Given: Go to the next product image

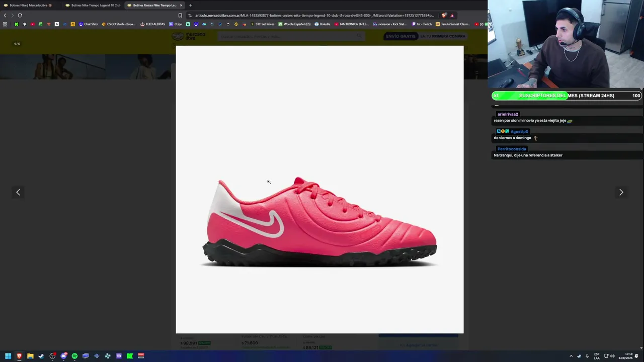Looking at the screenshot, I should [621, 192].
